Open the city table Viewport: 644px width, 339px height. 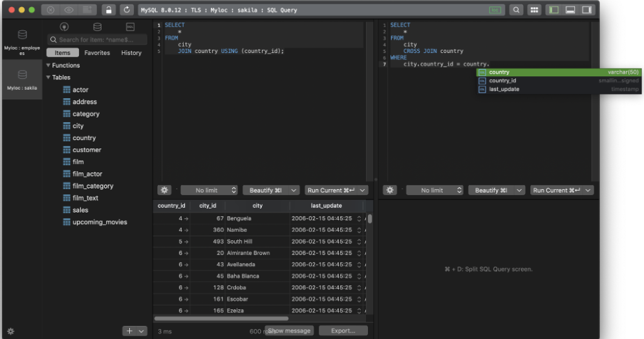[73, 126]
